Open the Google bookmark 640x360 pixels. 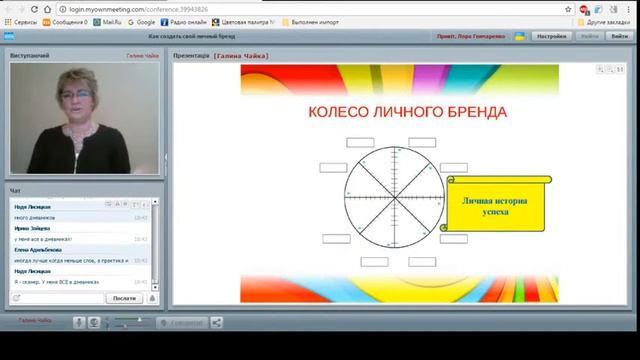click(141, 22)
